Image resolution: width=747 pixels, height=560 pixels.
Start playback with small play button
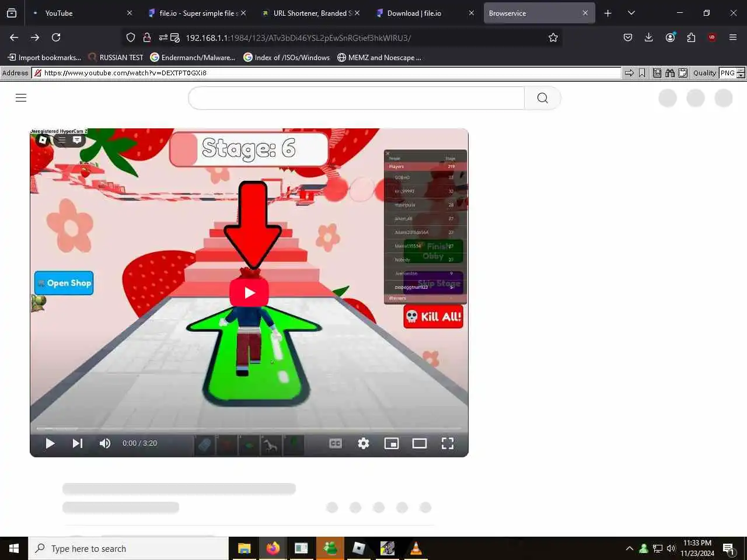50,443
